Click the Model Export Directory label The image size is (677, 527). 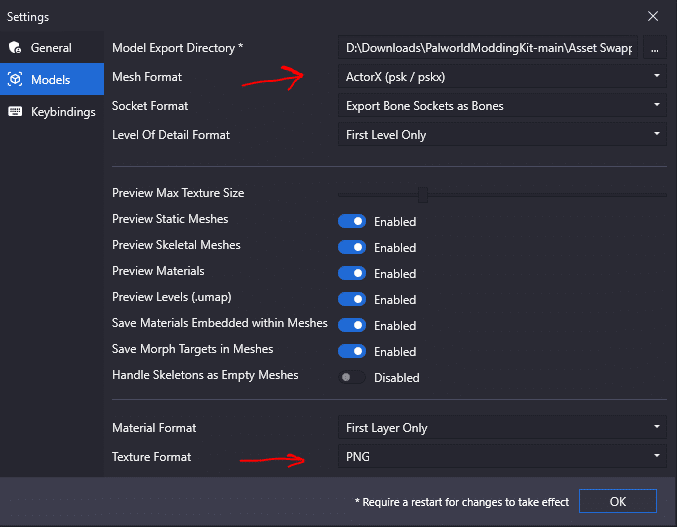177,48
